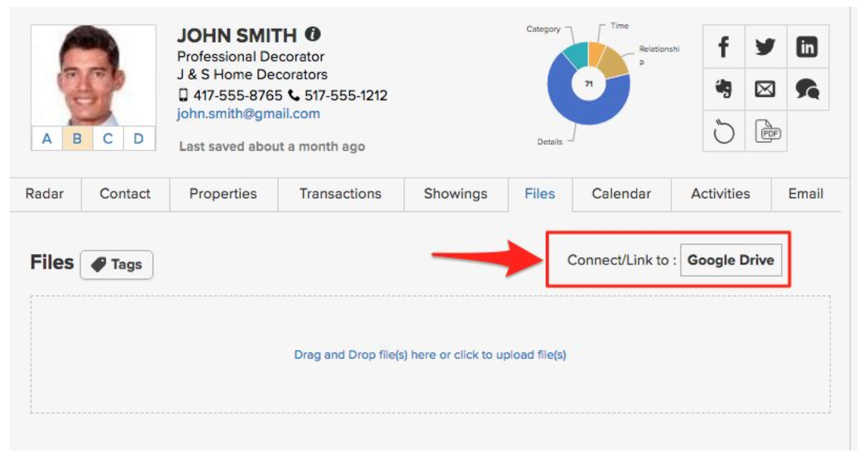868x460 pixels.
Task: Click the Twitter bird icon
Action: (x=765, y=47)
